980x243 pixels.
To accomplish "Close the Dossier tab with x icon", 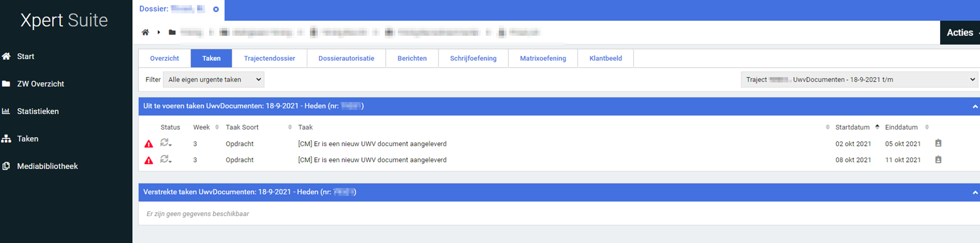I will point(216,9).
